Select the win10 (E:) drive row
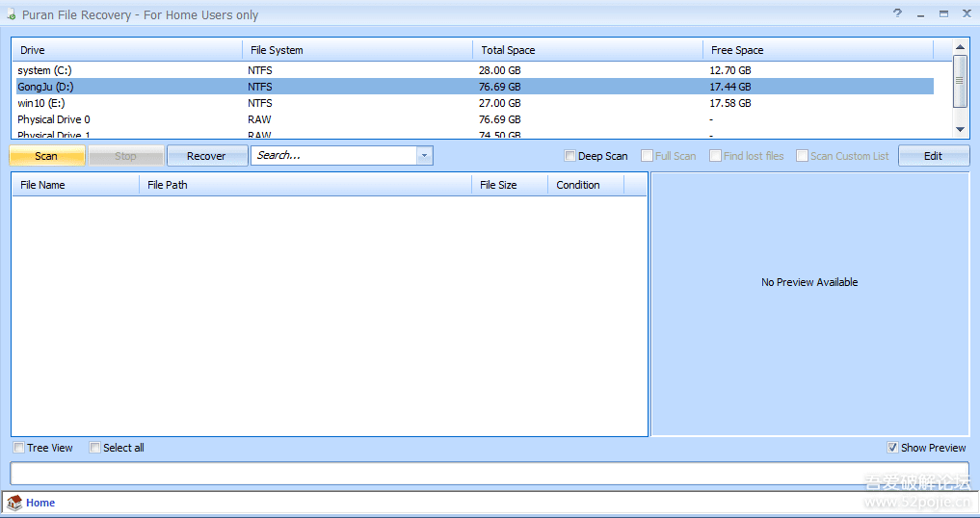980x518 pixels. tap(475, 103)
